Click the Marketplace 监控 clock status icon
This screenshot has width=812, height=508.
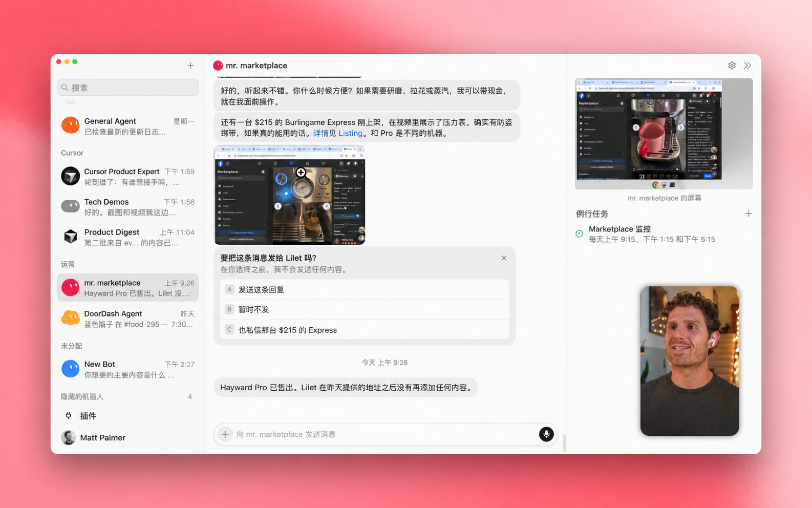(579, 234)
